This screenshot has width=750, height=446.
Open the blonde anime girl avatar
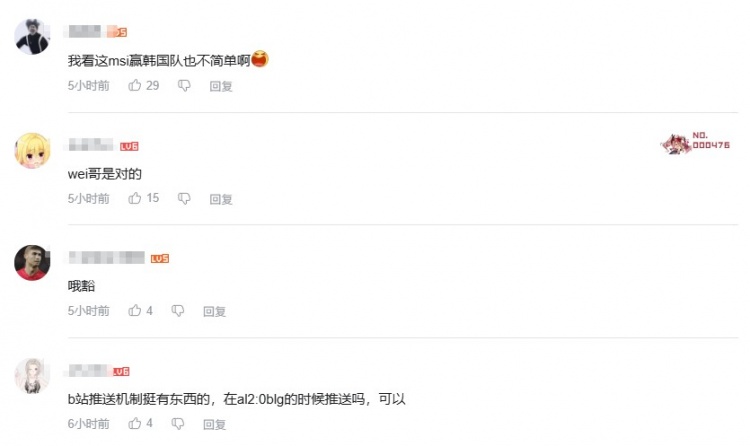click(32, 151)
